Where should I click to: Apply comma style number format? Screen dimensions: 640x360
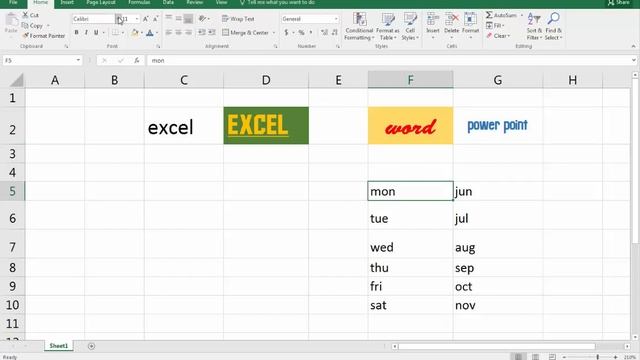311,32
